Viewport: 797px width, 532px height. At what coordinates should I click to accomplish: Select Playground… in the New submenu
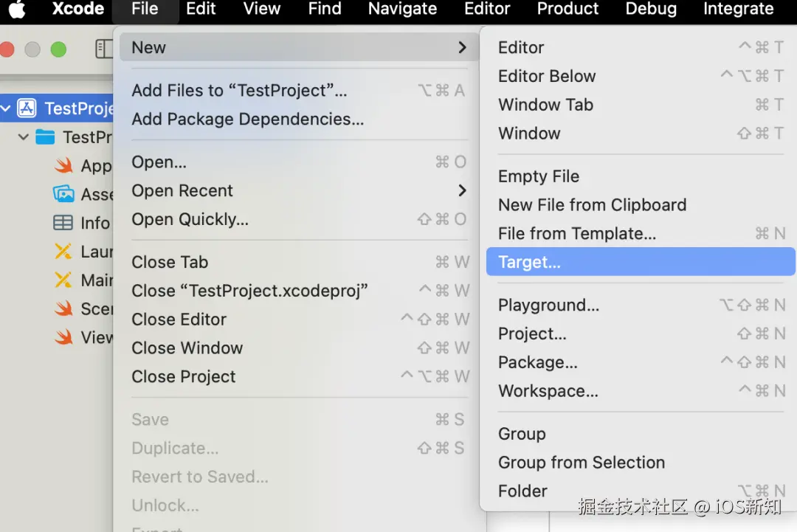tap(548, 305)
